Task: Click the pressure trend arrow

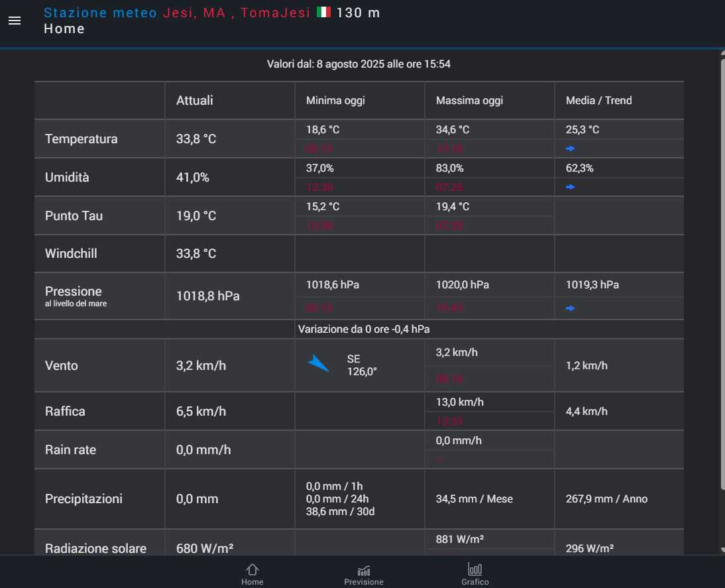Action: (570, 308)
